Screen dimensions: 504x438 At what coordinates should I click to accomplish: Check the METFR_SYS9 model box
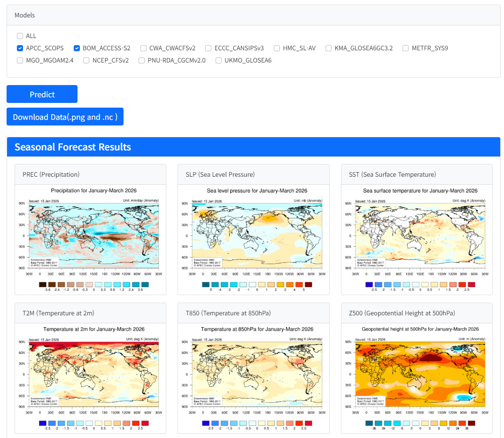[x=405, y=48]
